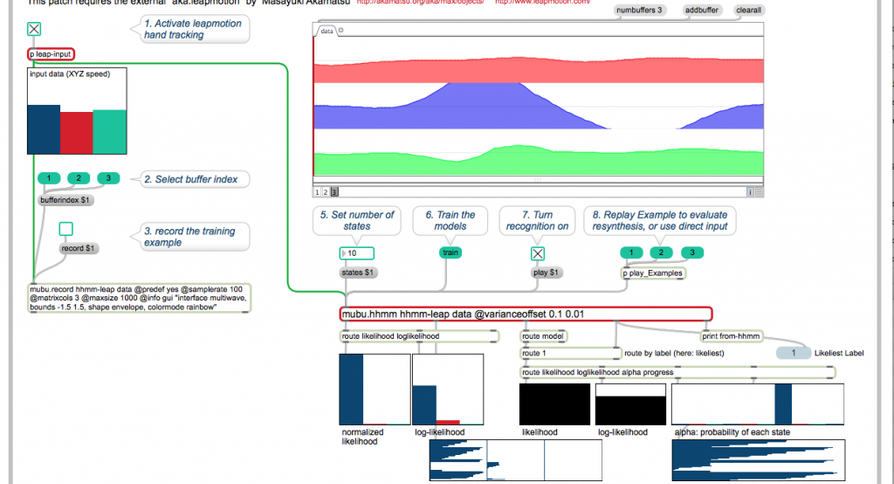This screenshot has width=894, height=484.
Task: Select the route 1 object
Action: point(570,353)
